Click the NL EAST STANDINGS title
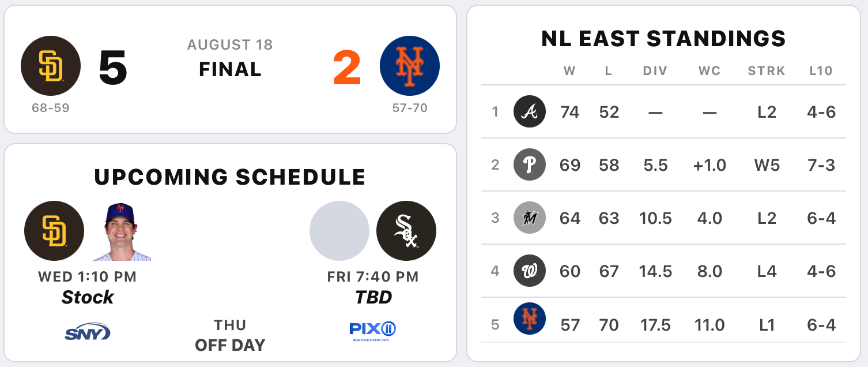The image size is (868, 367). (663, 39)
